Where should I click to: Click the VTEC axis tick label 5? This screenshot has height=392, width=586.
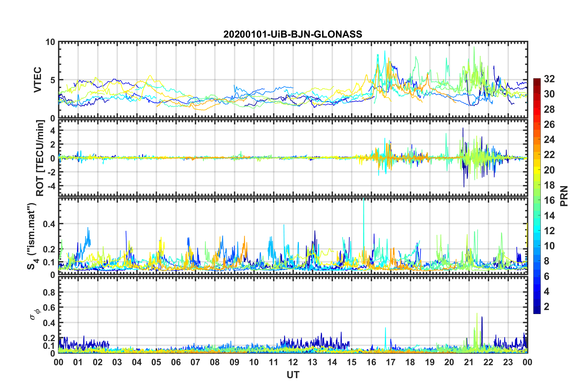(x=52, y=80)
